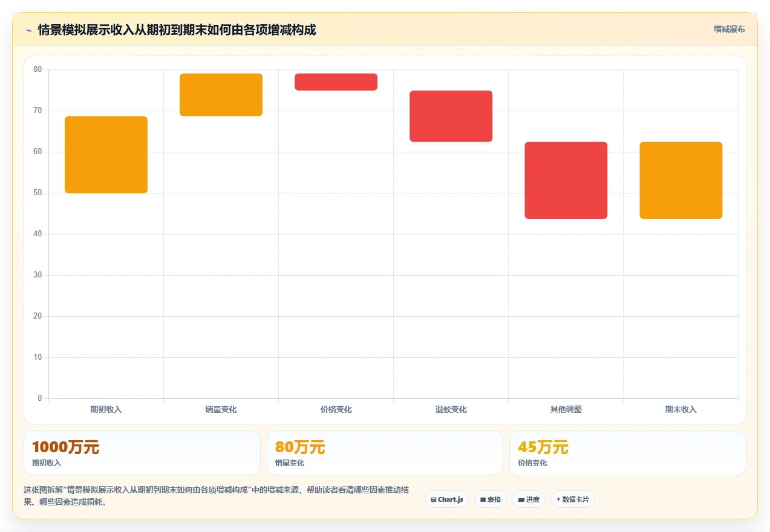
Task: Click the red 价格变化 bar
Action: 336,82
